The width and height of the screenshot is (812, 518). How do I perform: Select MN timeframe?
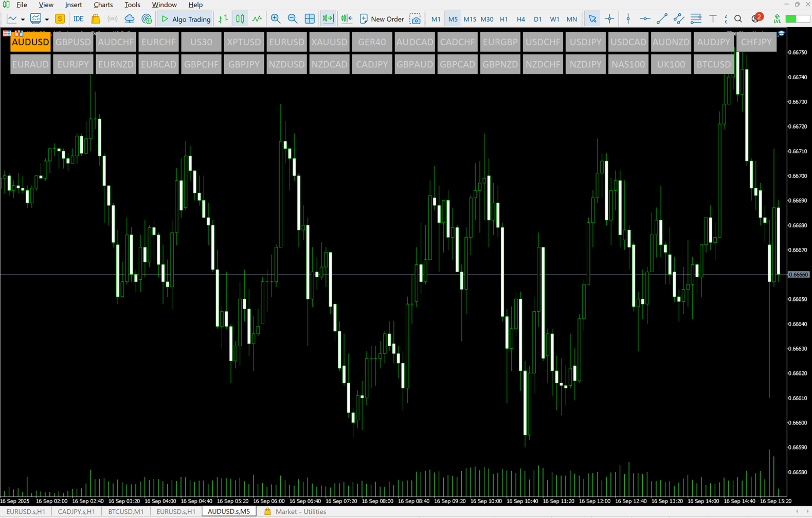572,19
